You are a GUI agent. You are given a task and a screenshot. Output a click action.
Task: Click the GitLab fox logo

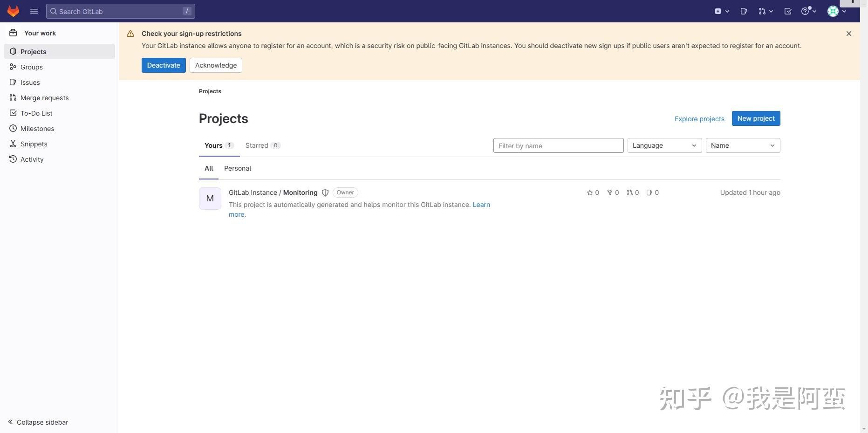[13, 11]
